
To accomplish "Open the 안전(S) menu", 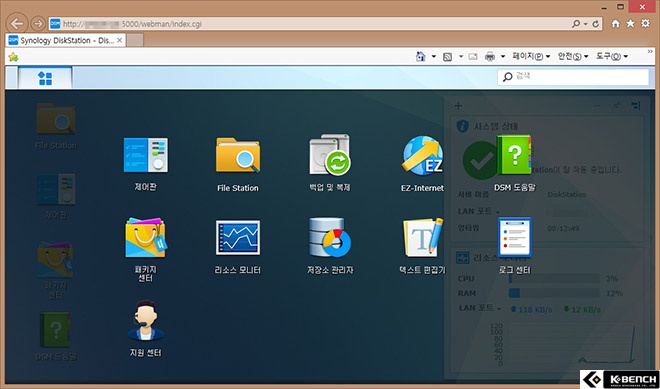I will pos(573,56).
